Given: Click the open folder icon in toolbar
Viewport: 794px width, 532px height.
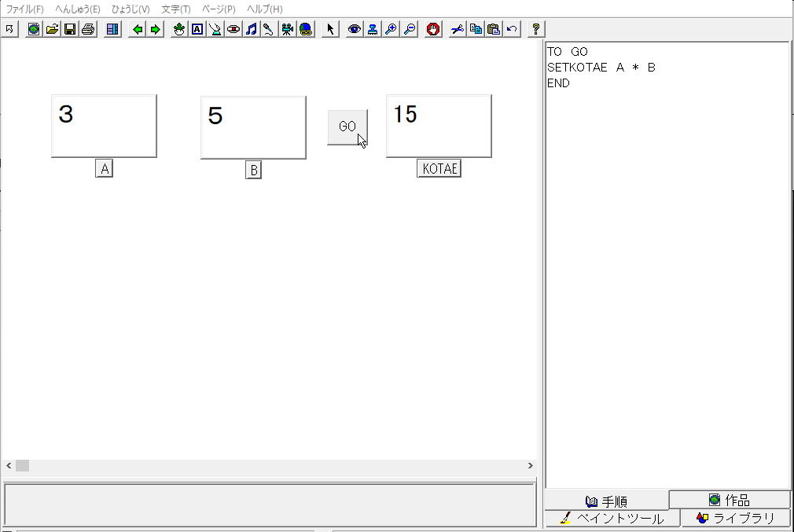Looking at the screenshot, I should pos(52,29).
